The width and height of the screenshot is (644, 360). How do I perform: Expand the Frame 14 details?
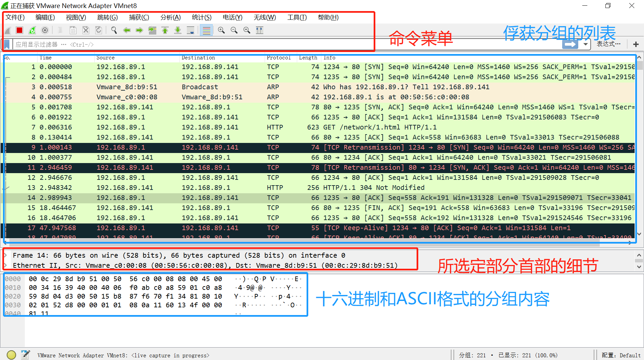[x=5, y=255]
